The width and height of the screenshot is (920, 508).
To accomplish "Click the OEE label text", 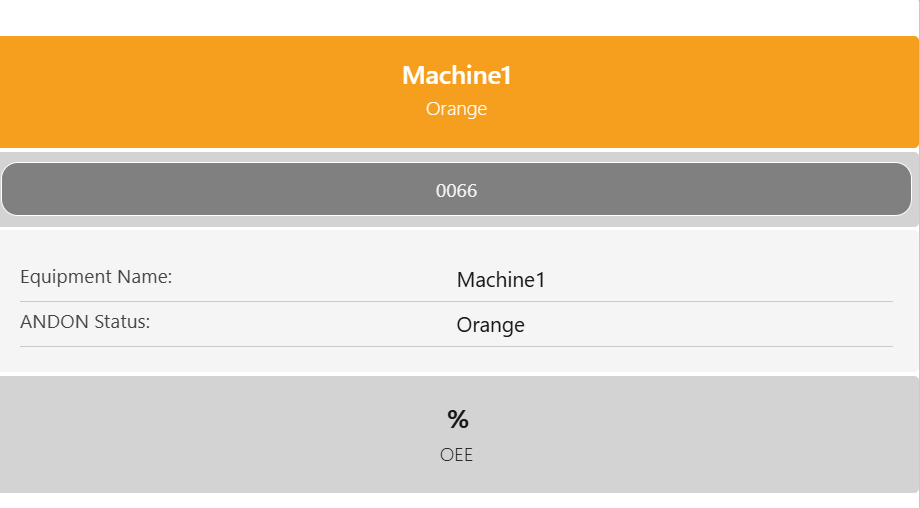I will click(456, 455).
